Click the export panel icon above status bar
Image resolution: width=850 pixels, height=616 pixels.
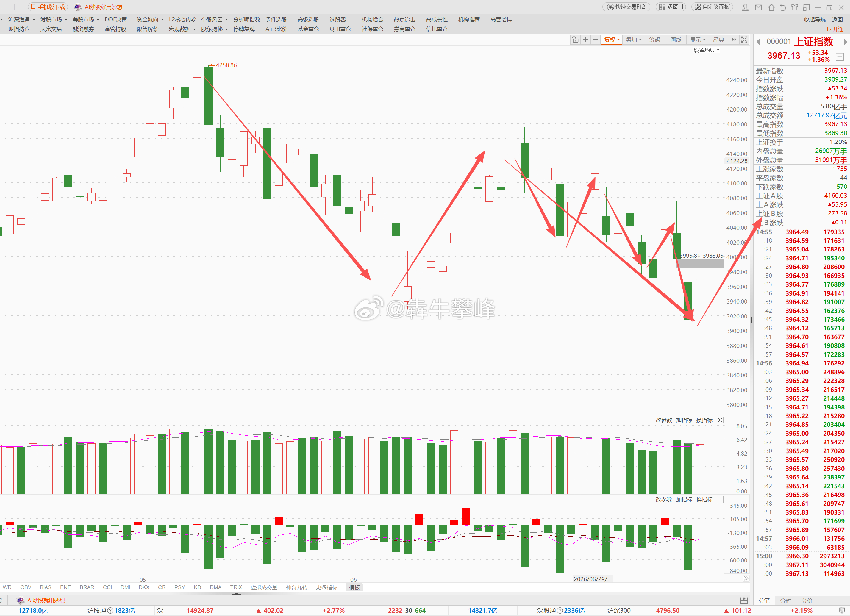click(x=744, y=600)
